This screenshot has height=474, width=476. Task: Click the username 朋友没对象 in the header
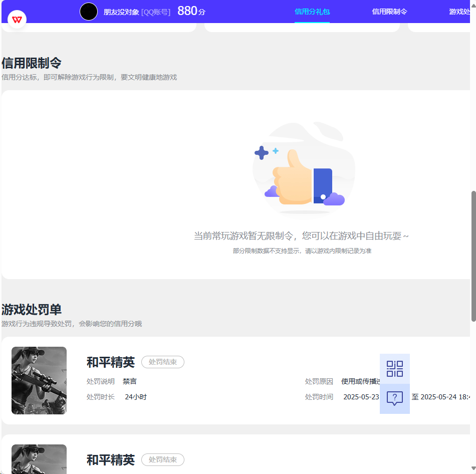click(121, 12)
